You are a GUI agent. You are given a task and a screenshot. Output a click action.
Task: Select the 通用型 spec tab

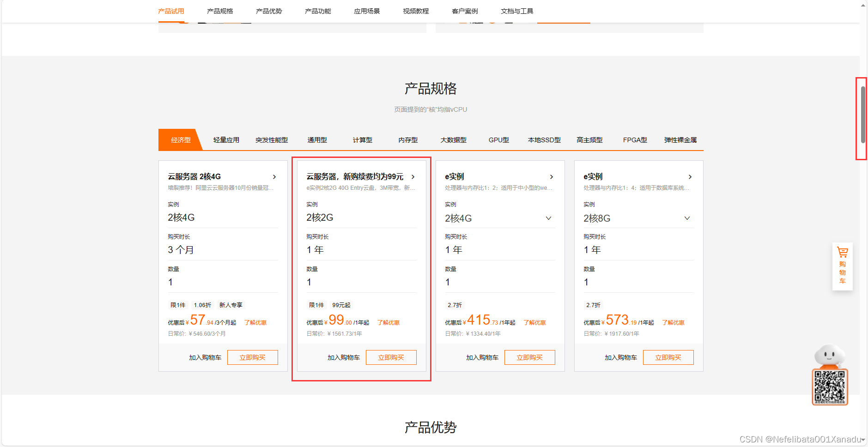[317, 140]
